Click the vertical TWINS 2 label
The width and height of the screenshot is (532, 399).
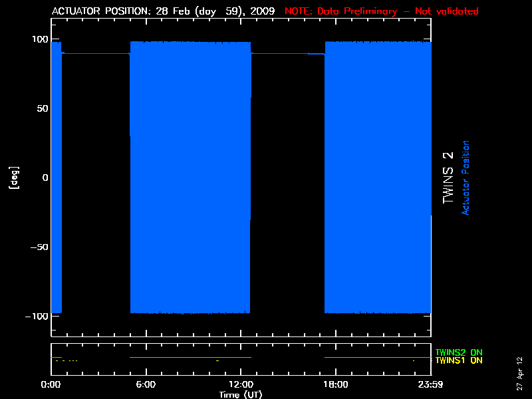click(x=448, y=178)
